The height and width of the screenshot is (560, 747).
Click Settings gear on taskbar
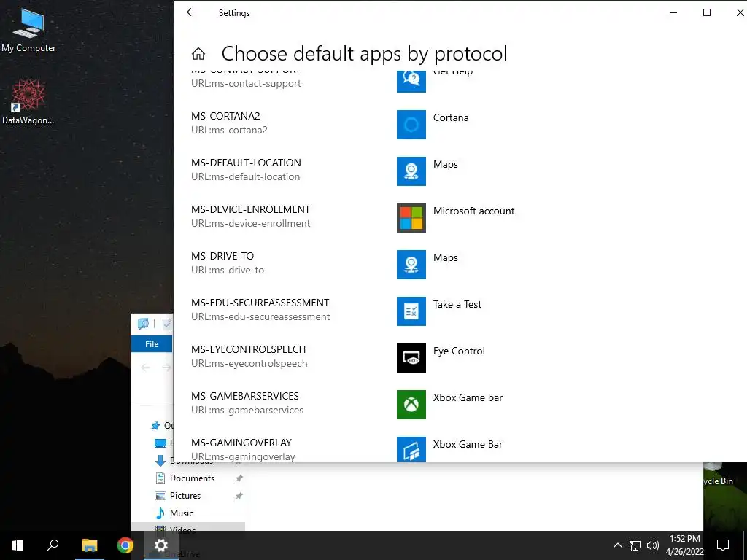click(161, 545)
